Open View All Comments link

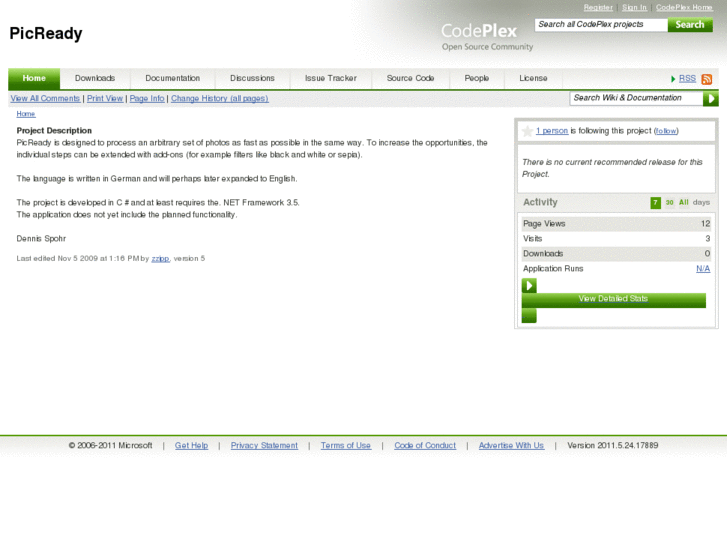pos(45,99)
